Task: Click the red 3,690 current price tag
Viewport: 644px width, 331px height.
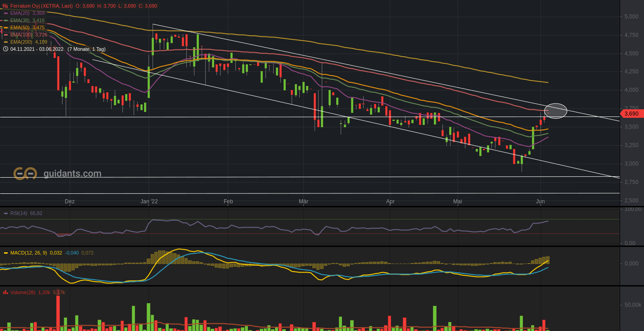Action: 631,114
